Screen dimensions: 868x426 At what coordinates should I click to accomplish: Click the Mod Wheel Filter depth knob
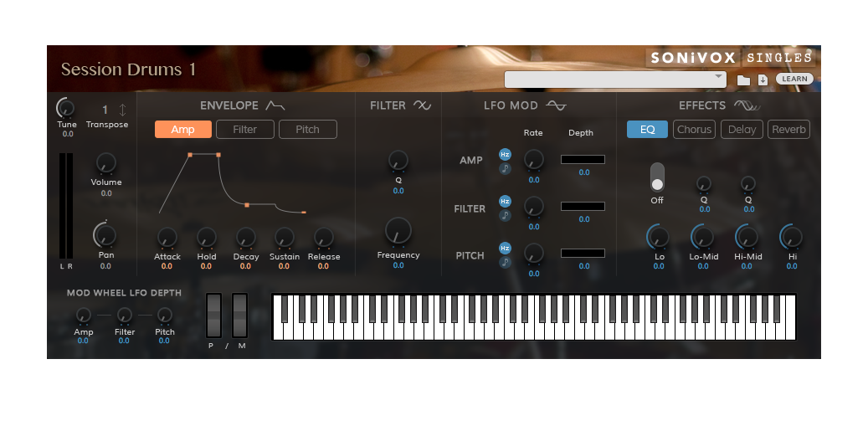pos(125,316)
